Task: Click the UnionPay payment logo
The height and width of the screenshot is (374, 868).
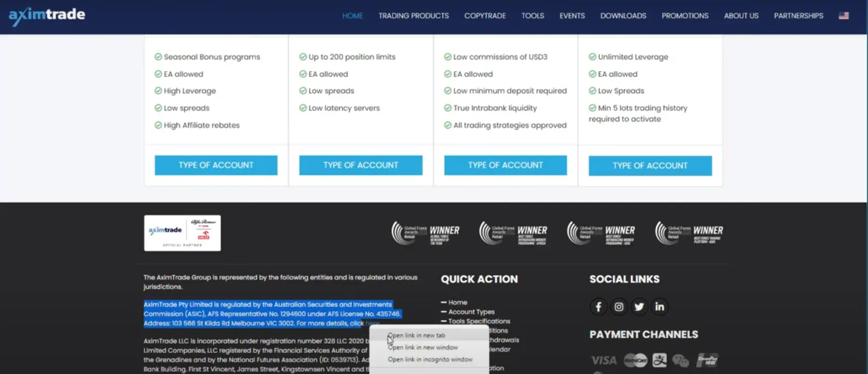Action: [x=707, y=360]
